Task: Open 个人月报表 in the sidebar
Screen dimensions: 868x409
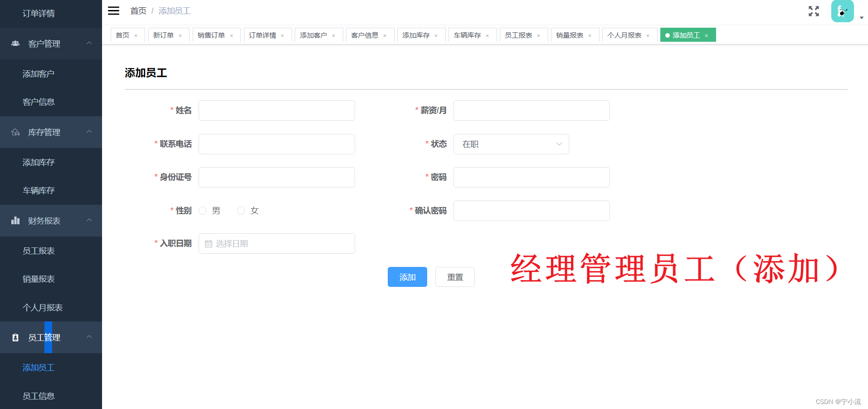Action: (x=51, y=307)
